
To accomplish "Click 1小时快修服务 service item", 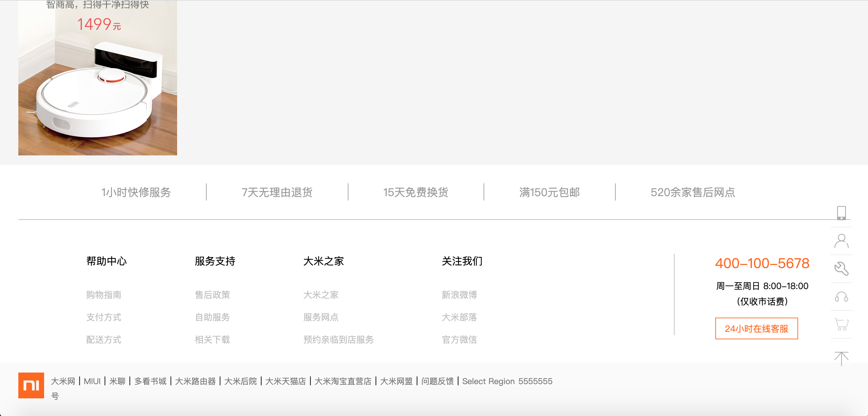I will [136, 192].
